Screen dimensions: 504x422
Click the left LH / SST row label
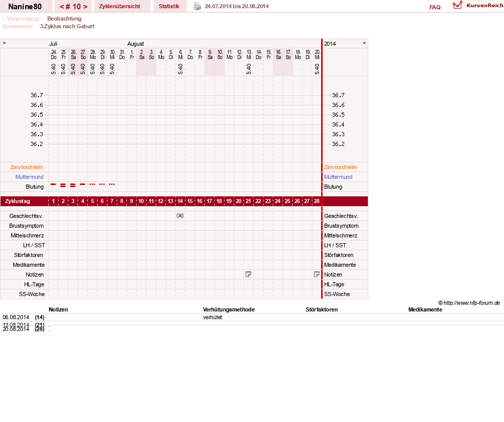pyautogui.click(x=34, y=245)
